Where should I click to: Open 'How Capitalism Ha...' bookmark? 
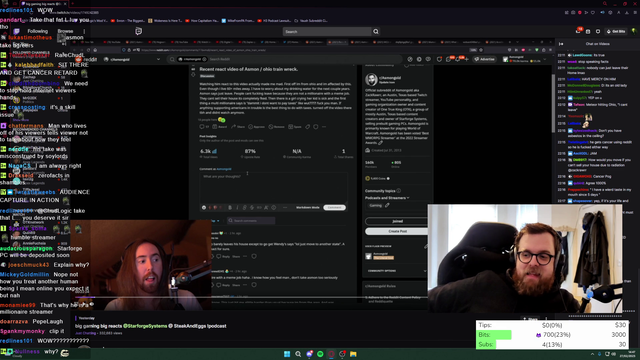(202, 20)
